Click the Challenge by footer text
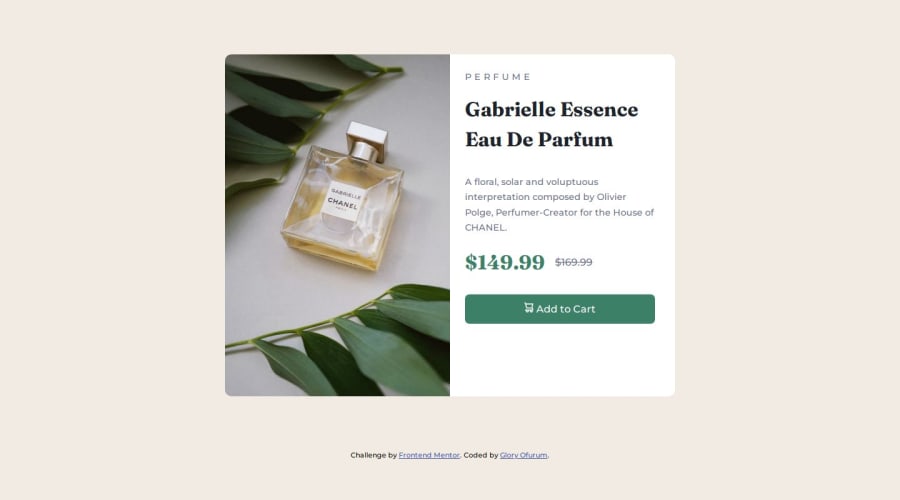The width and height of the screenshot is (900, 500). [x=374, y=455]
